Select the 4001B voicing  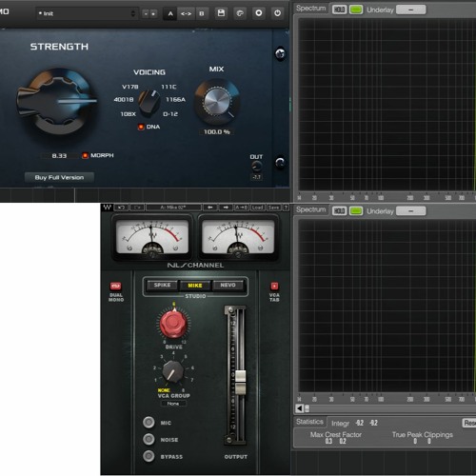tap(124, 100)
